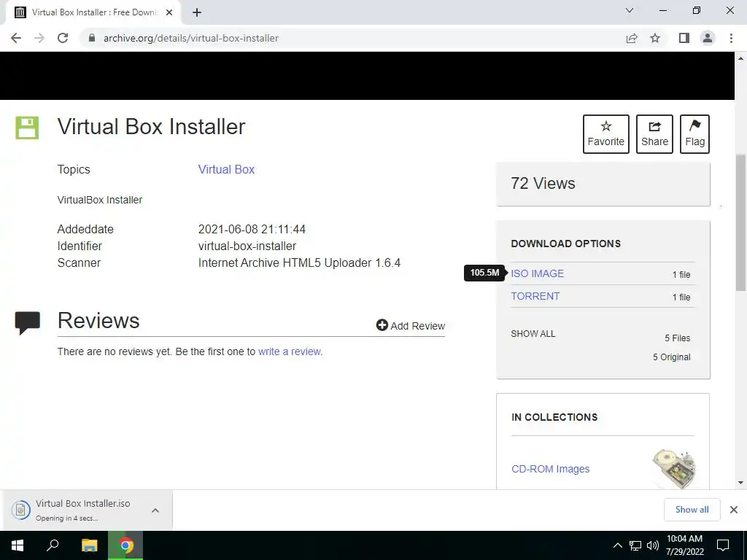Close the Virtual Box Installer tab

coord(169,12)
